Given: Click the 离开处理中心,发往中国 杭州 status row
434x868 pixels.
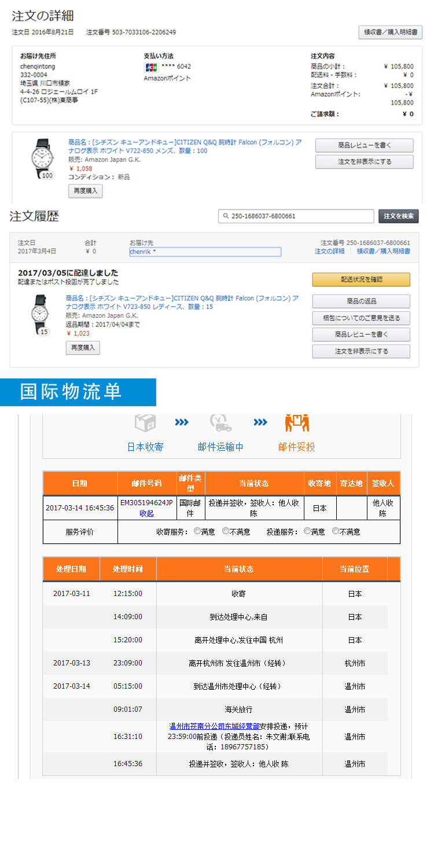Looking at the screenshot, I should [x=215, y=640].
